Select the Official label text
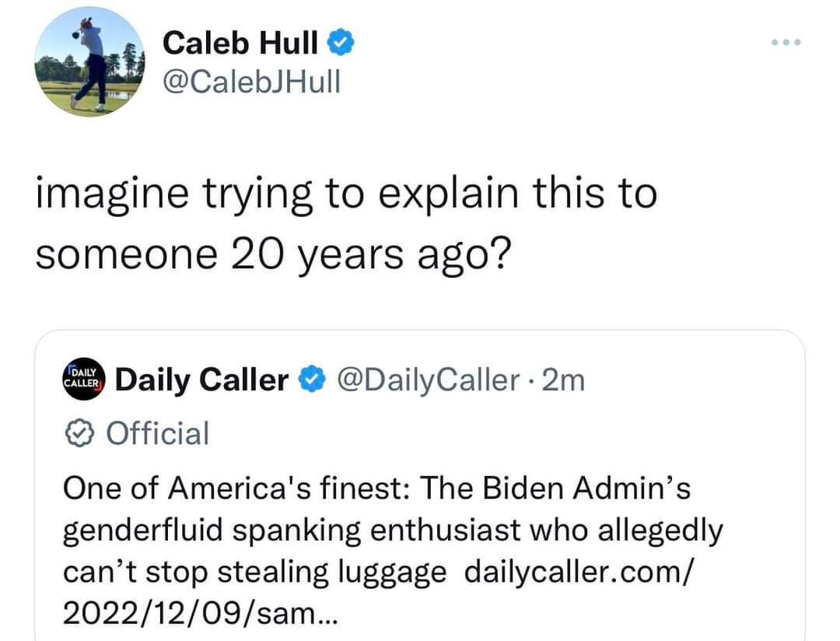This screenshot has width=840, height=641. (x=158, y=433)
